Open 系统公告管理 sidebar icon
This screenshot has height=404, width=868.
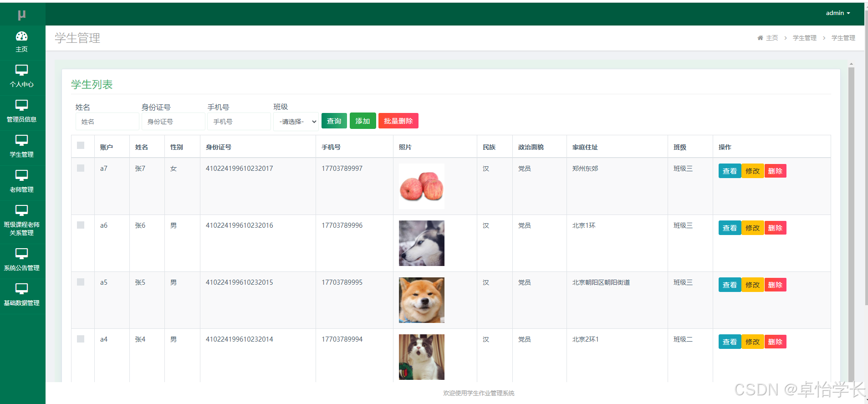[x=21, y=254]
